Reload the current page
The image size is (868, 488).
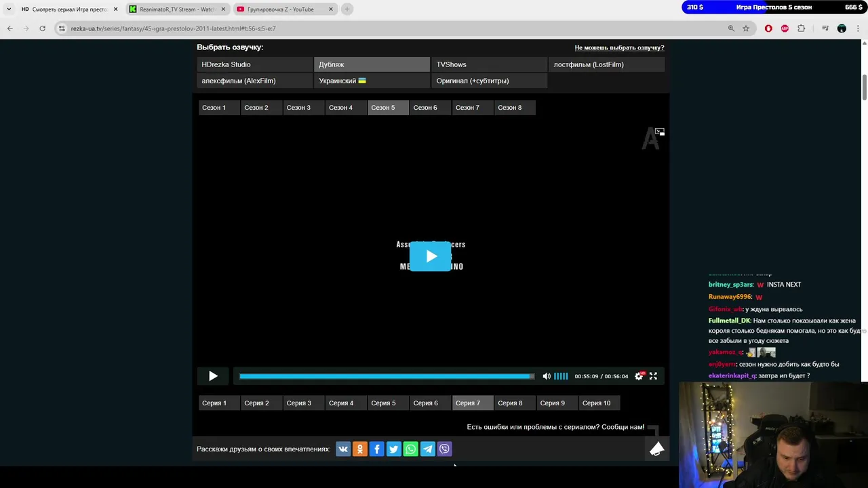(42, 28)
